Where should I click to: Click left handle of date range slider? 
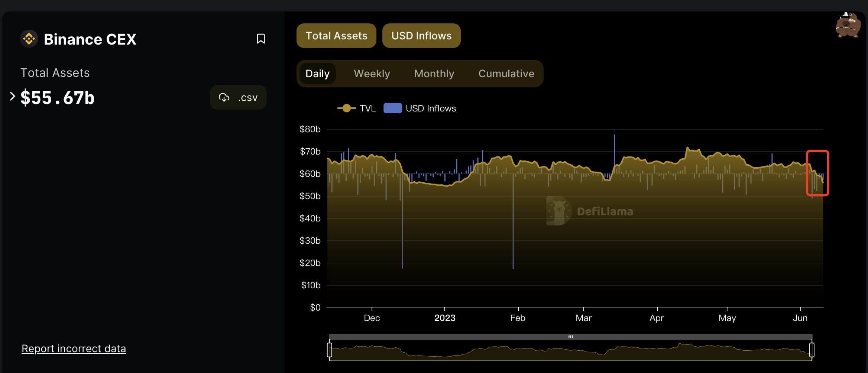point(330,350)
